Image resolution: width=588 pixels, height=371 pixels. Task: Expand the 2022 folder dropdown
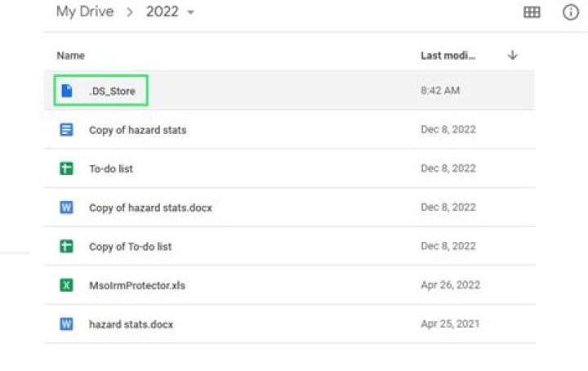pyautogui.click(x=191, y=13)
